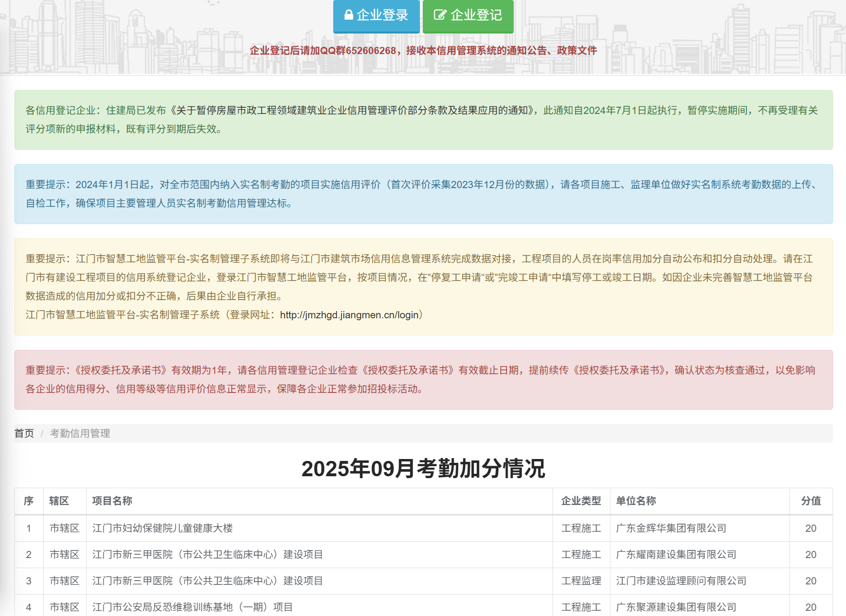Viewport: 846px width, 616px height.
Task: Click the 企业类型 column header
Action: point(581,501)
